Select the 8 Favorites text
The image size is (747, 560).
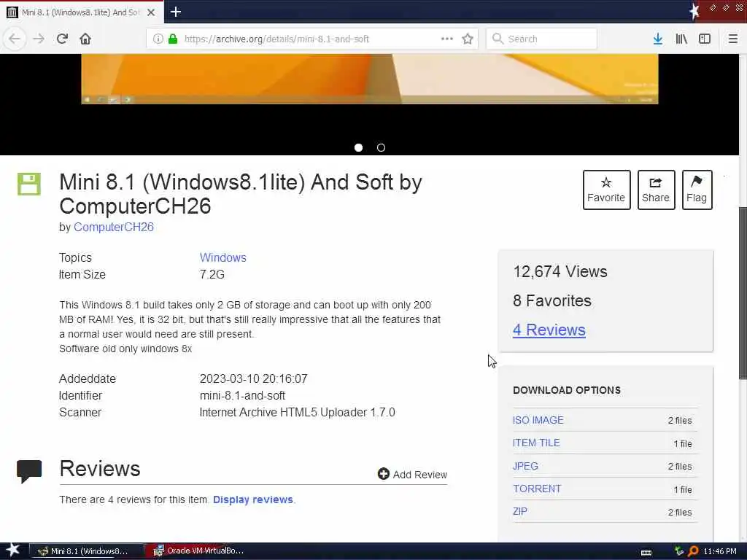[x=552, y=300]
